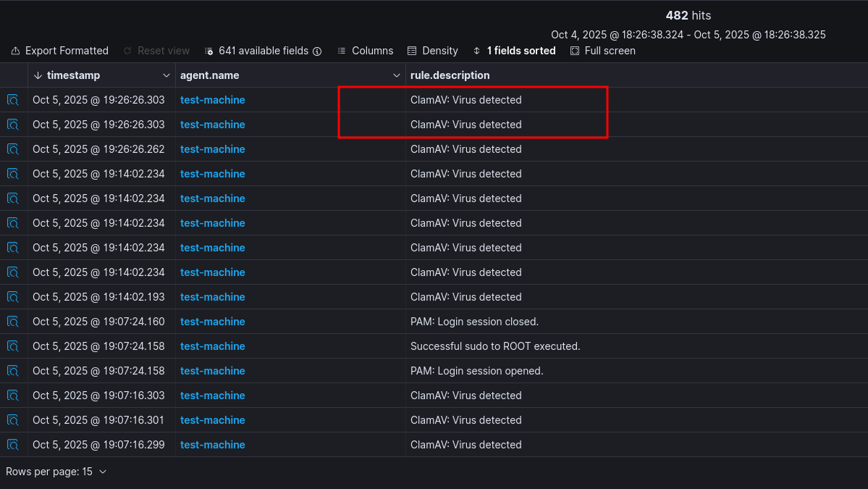Inspect the event at 19:14:02.193
Viewport: 868px width, 489px height.
point(13,297)
